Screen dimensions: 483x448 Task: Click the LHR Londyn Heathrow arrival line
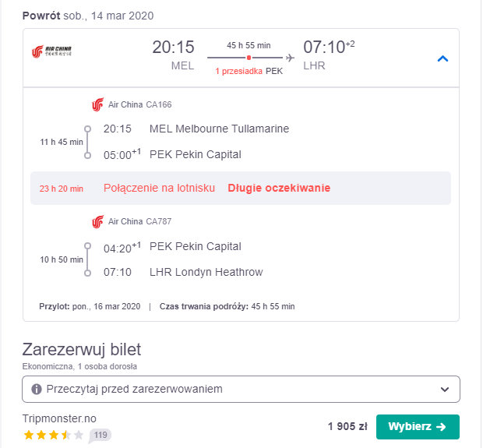183,273
